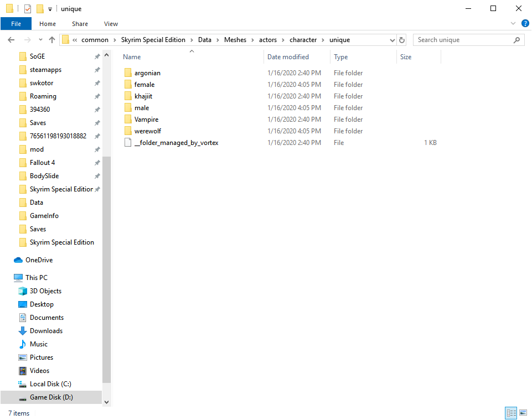This screenshot has width=532, height=420.
Task: Click the Music note icon
Action: [x=22, y=344]
